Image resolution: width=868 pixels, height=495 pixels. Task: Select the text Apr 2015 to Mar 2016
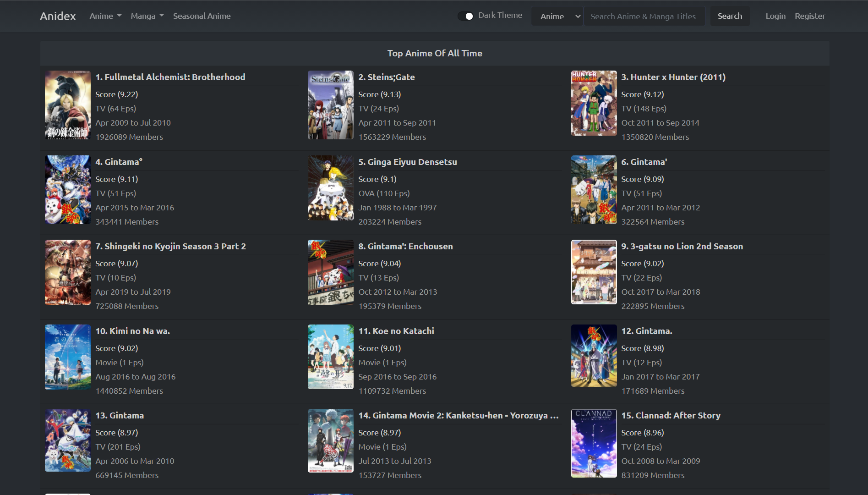pyautogui.click(x=135, y=208)
